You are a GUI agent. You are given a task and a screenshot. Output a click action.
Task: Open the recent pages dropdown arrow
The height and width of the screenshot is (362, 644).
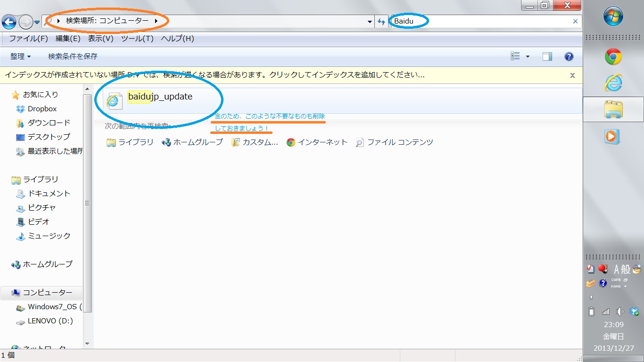(x=37, y=22)
